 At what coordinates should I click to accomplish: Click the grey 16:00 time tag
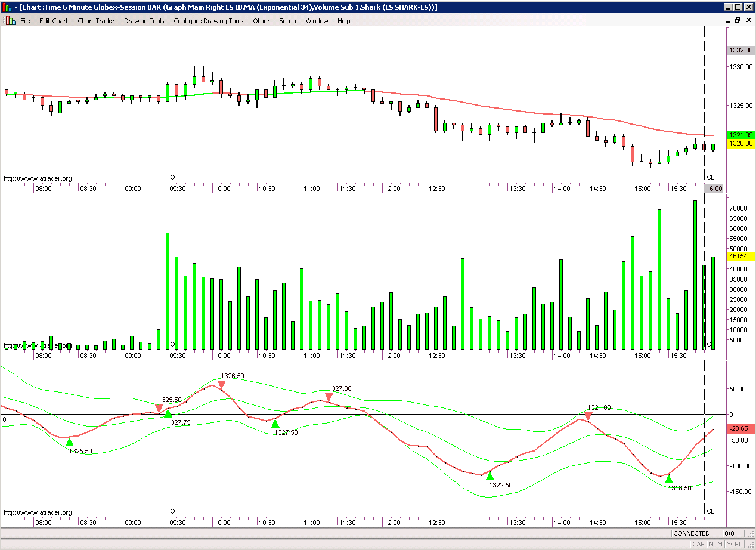pos(714,189)
